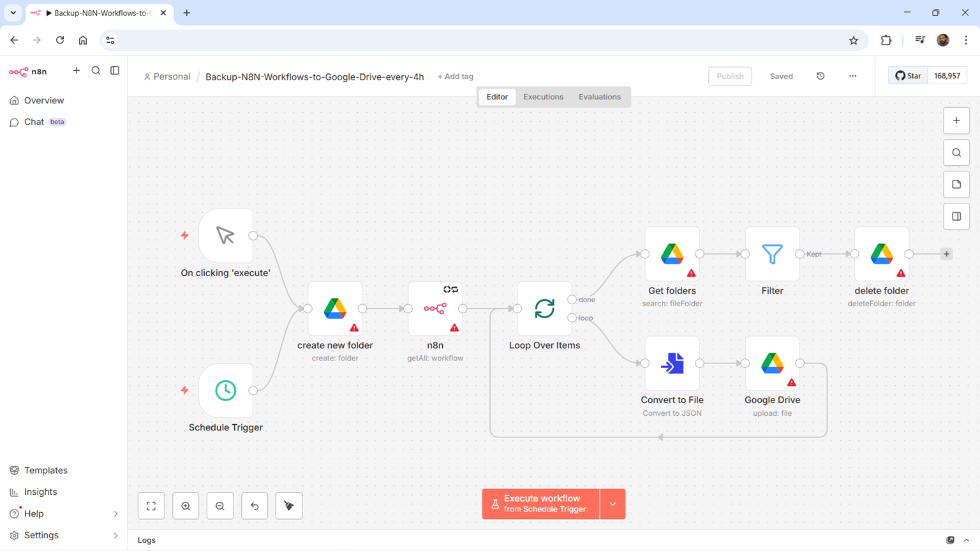
Task: Switch to the Evaluations tab
Action: [x=599, y=97]
